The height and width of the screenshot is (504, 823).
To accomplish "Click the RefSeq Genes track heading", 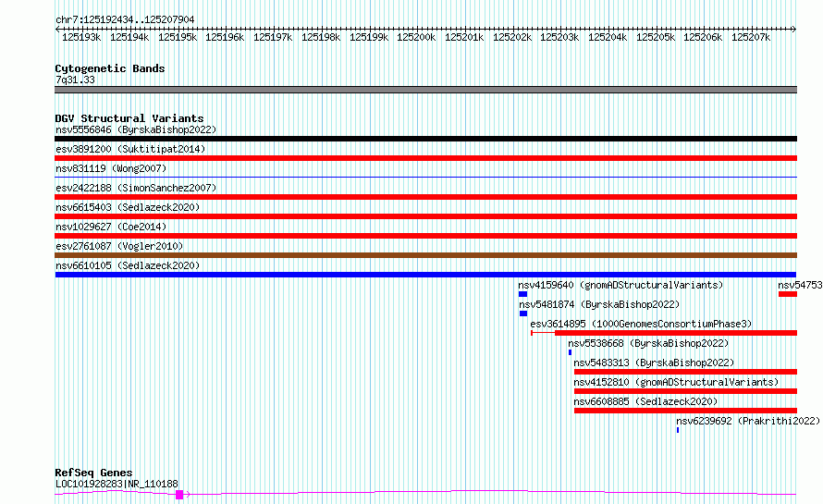I will 93,473.
